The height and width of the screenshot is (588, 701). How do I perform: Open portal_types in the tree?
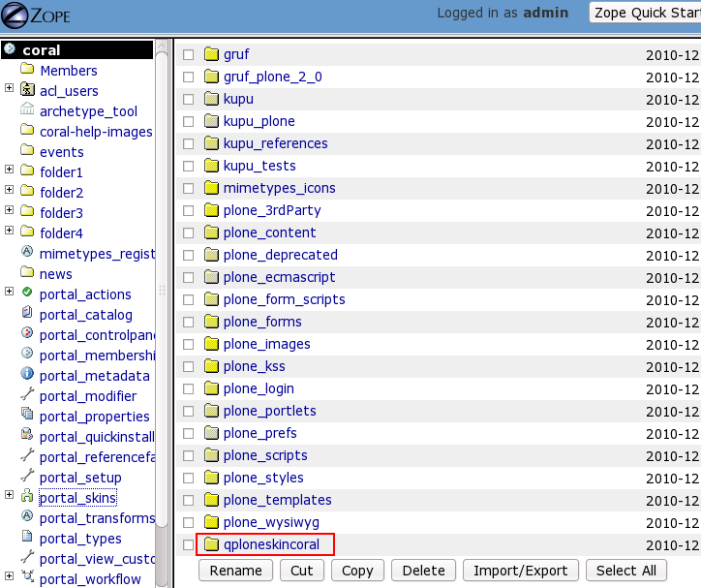pos(80,539)
